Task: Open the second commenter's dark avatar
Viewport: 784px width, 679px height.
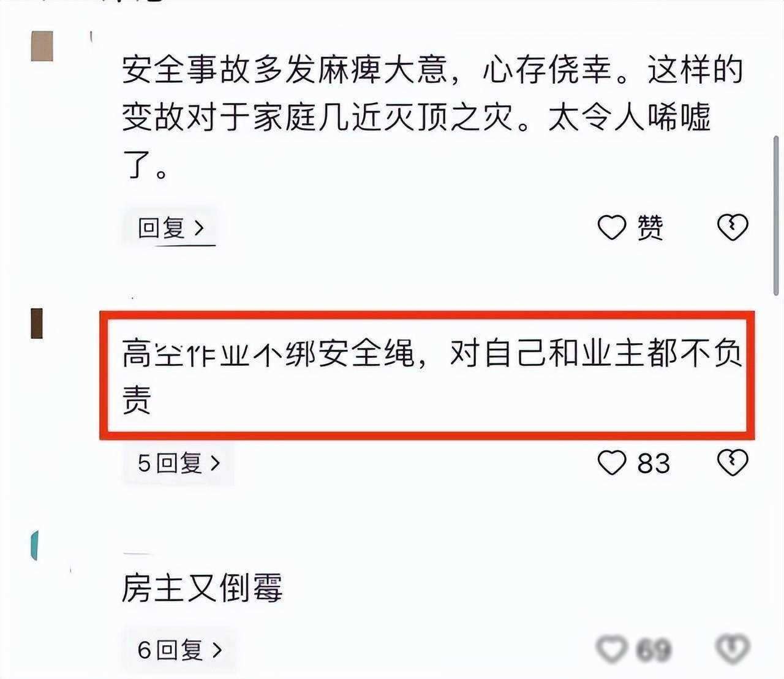Action: pyautogui.click(x=37, y=324)
